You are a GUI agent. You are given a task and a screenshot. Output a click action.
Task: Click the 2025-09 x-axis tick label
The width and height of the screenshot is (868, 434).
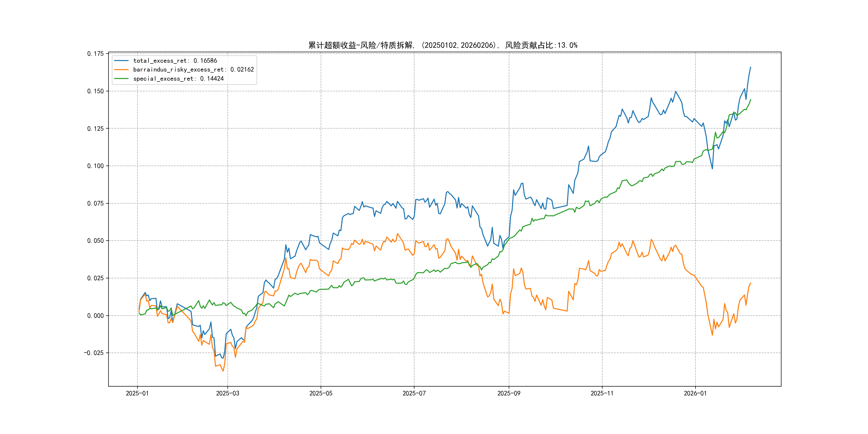tap(509, 393)
